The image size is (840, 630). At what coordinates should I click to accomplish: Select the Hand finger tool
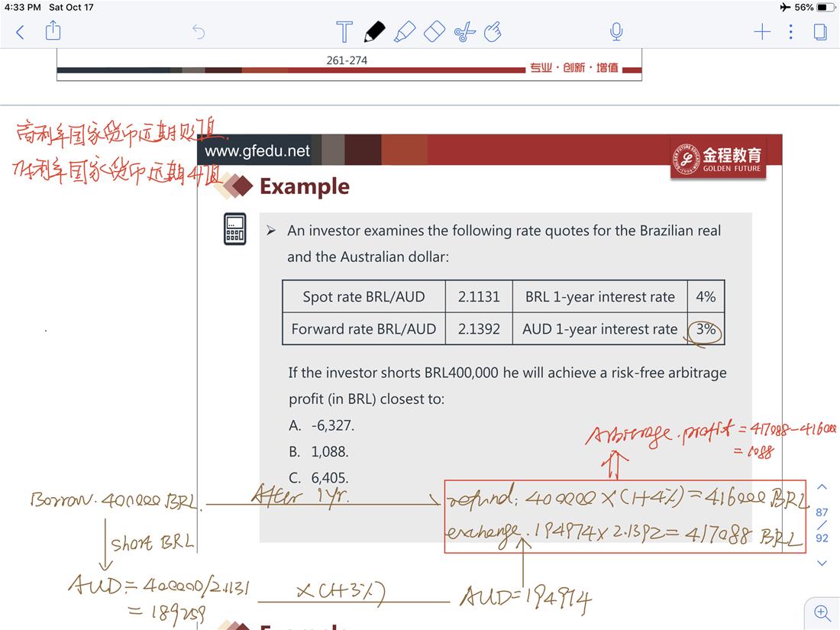(493, 31)
